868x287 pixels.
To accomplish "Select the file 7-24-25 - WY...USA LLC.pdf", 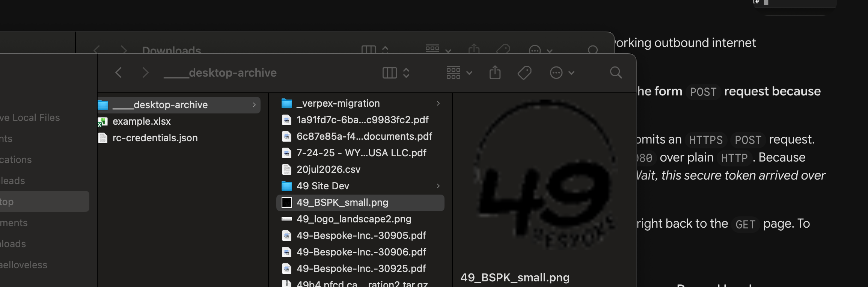I will (x=360, y=153).
